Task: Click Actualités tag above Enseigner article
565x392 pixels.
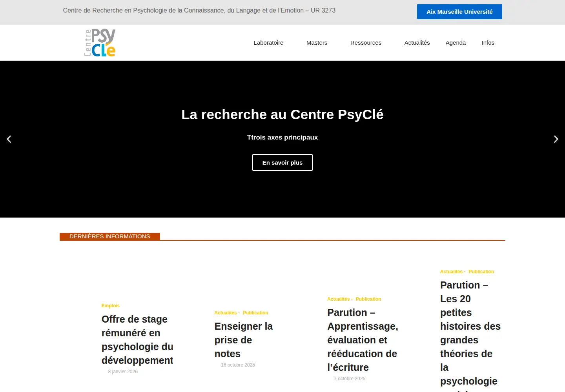Action: (226, 313)
